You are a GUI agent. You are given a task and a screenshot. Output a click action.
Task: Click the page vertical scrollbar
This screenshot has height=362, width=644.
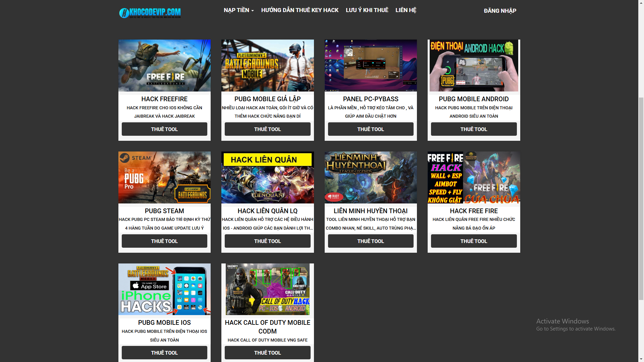[x=641, y=198]
